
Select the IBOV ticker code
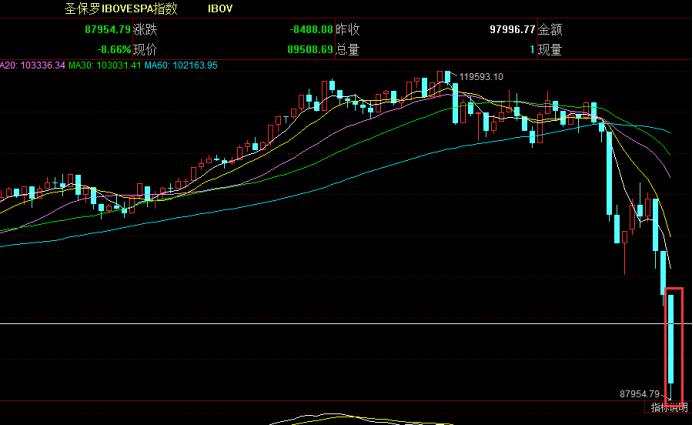(220, 8)
